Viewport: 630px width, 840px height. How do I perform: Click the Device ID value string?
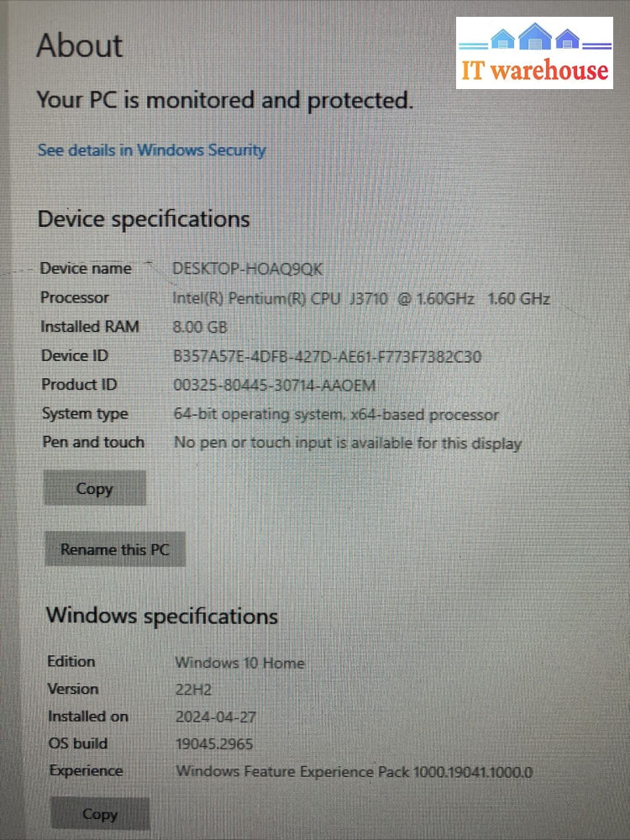328,357
